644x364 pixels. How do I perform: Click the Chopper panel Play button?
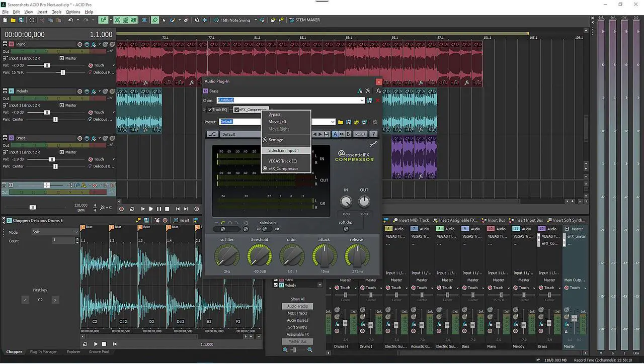click(x=96, y=344)
